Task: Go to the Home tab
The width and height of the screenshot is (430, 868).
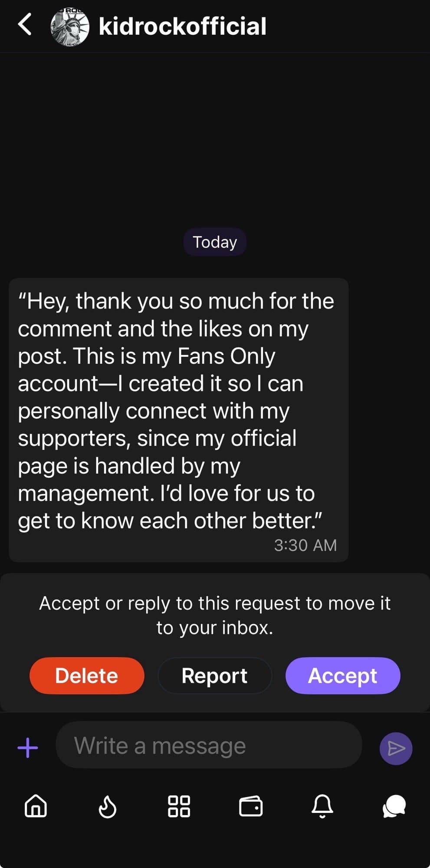Action: [36, 806]
